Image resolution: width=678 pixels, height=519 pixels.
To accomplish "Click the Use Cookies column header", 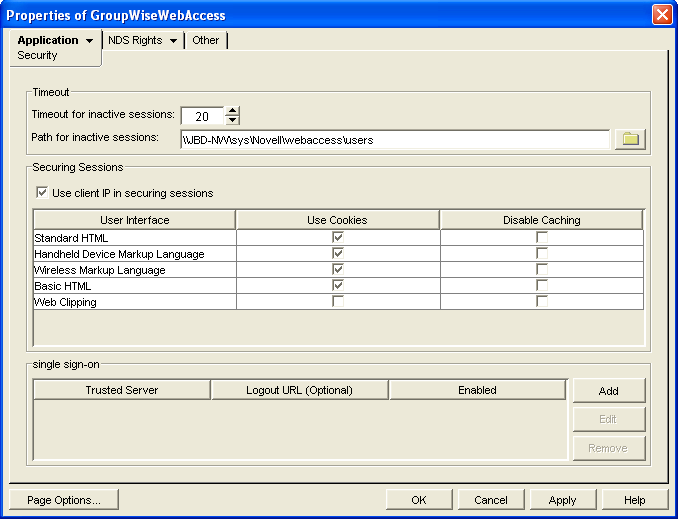I will point(337,220).
